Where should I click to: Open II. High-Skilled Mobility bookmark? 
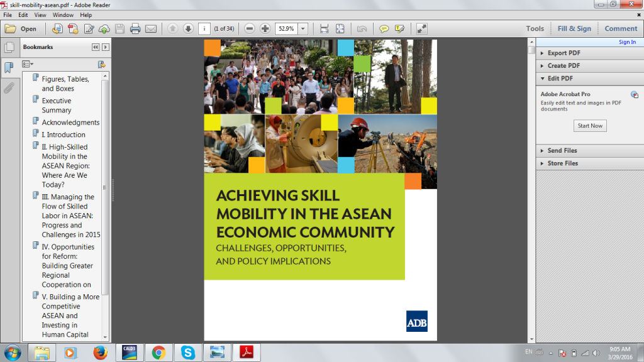pyautogui.click(x=65, y=166)
